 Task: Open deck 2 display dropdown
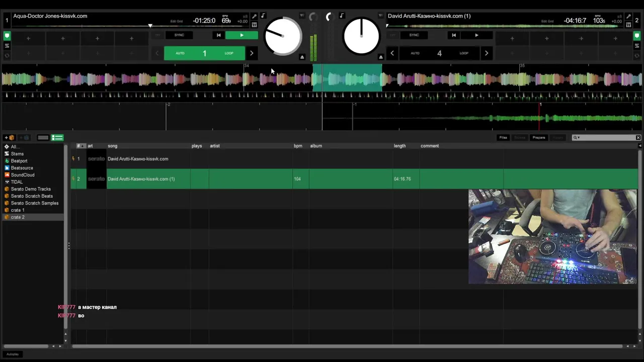point(381,16)
